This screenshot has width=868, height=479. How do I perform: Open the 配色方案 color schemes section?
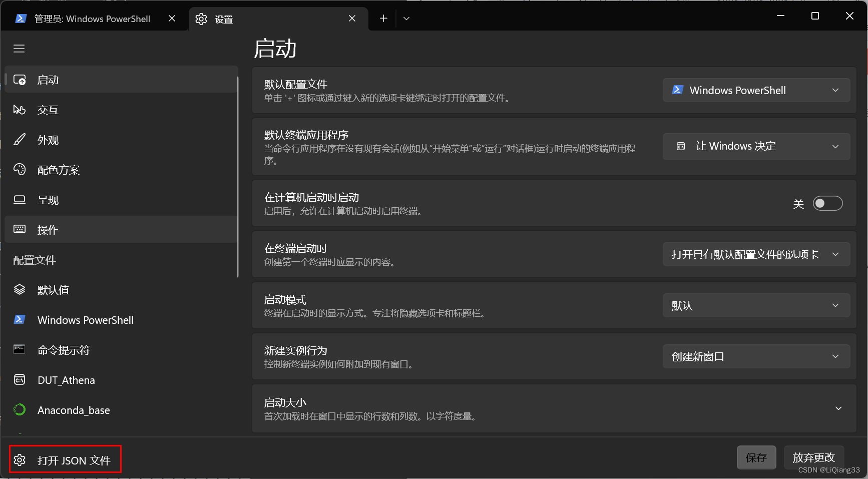click(59, 170)
